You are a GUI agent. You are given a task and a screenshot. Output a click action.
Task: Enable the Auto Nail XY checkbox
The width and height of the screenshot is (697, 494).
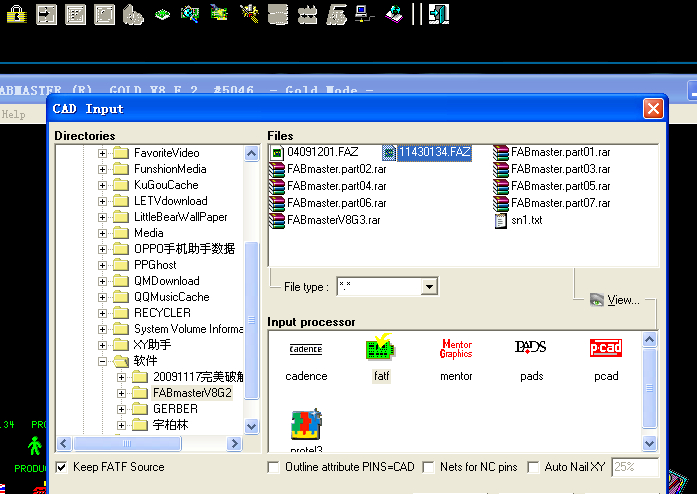(x=533, y=467)
